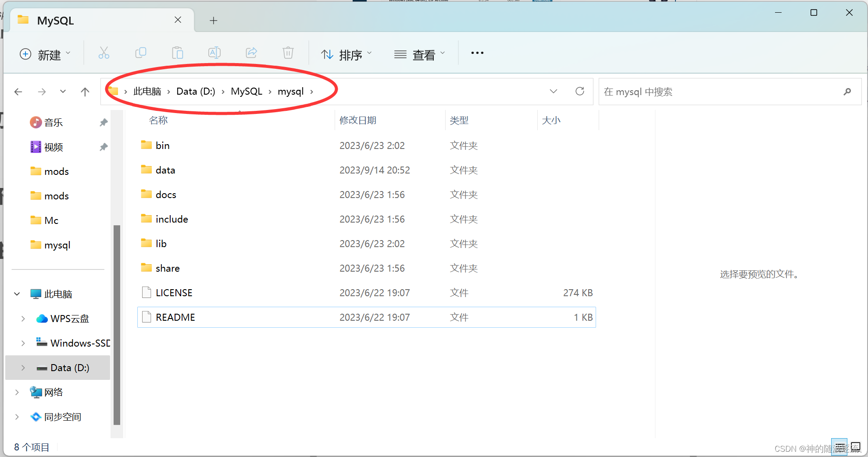This screenshot has height=457, width=868.
Task: Click the Cut scissors icon
Action: point(104,53)
